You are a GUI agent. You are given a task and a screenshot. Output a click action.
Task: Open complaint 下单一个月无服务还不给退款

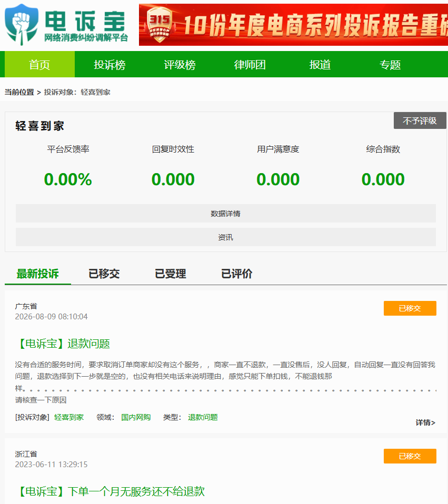coord(111,491)
